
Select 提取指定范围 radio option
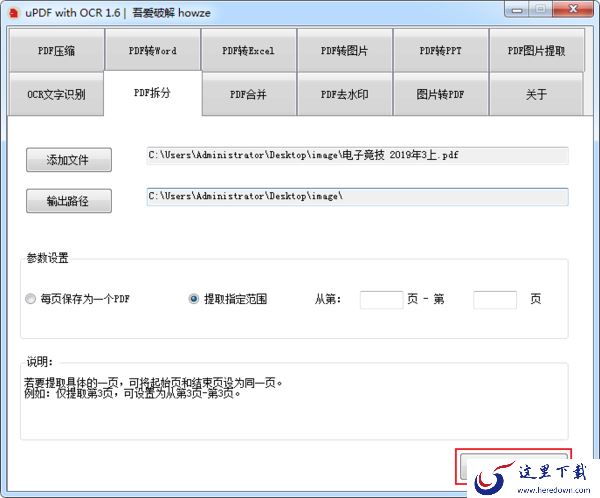[x=228, y=299]
